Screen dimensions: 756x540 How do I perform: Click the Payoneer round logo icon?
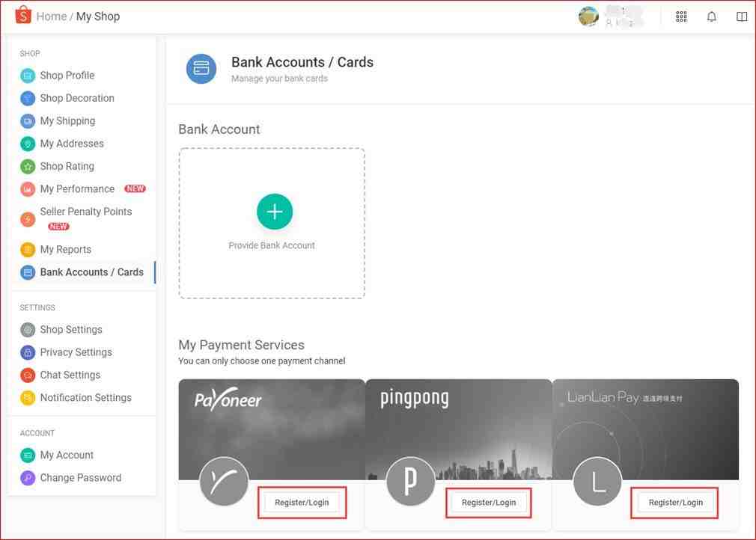click(x=224, y=482)
